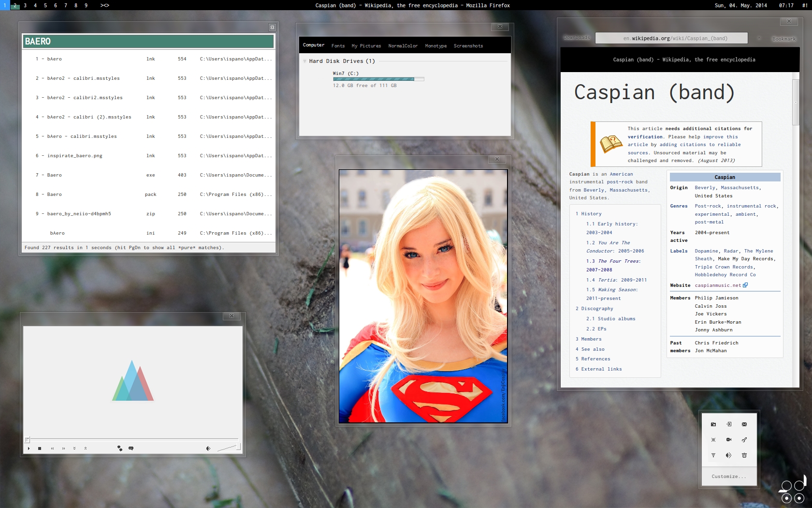Open the Beverly, Massachusetts link in the intro
Screen dimensions: 812x508
point(616,190)
